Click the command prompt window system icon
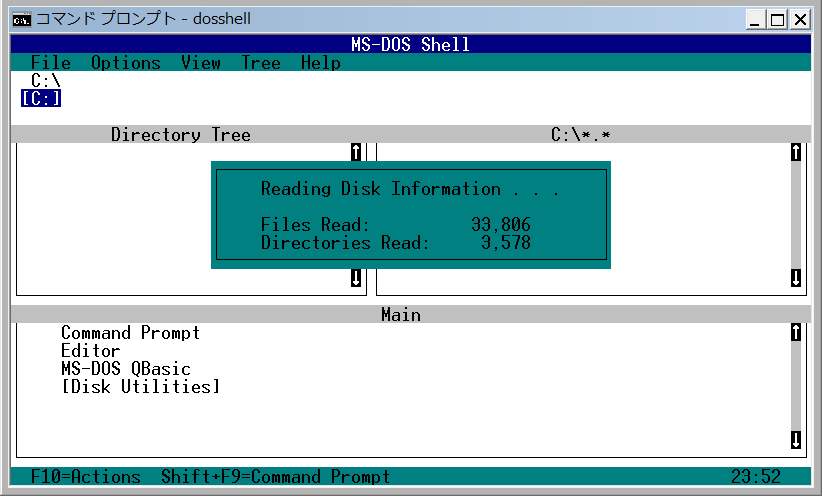 (22, 19)
